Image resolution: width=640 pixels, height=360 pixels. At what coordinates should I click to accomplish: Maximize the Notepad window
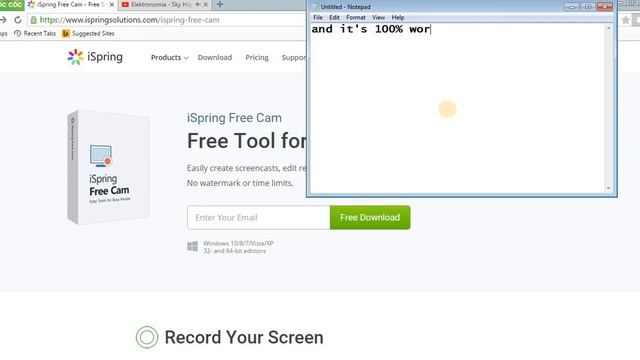tap(588, 7)
